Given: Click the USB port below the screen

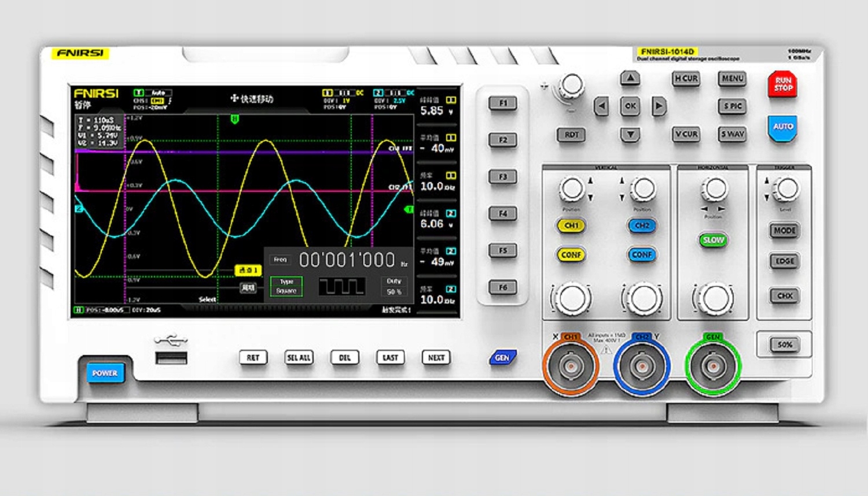Looking at the screenshot, I should [x=171, y=358].
